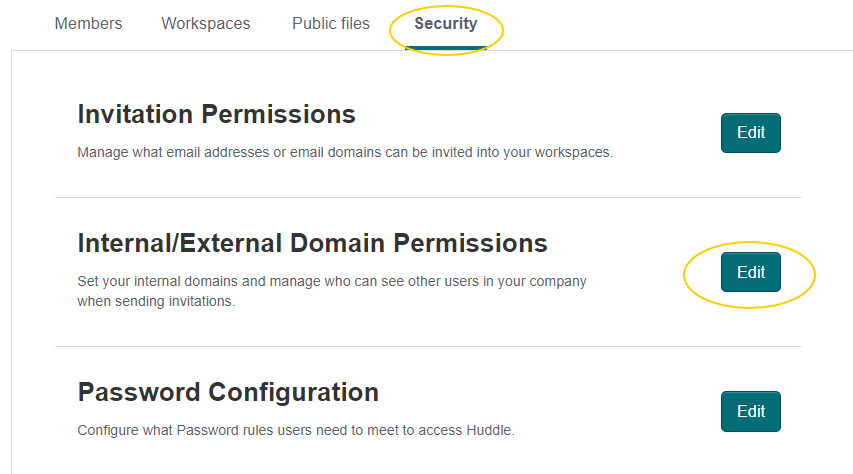Edit the Invitation Permissions settings

point(750,133)
